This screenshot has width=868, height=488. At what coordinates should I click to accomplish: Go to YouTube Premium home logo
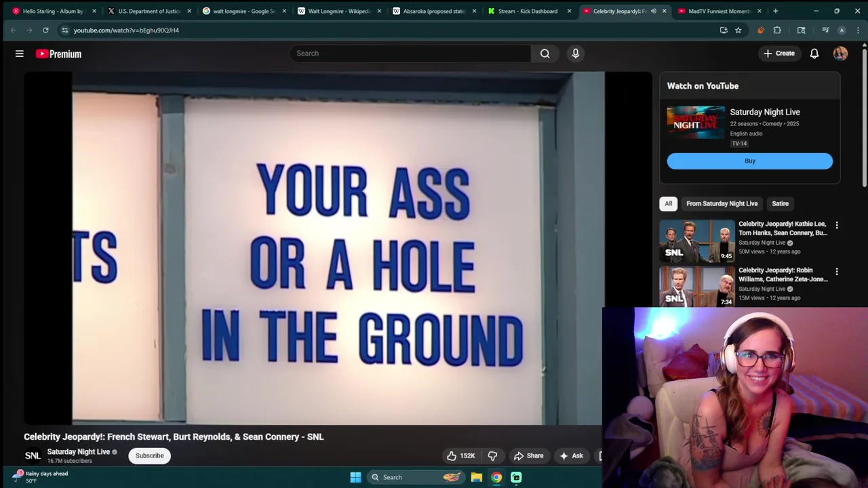pyautogui.click(x=59, y=54)
